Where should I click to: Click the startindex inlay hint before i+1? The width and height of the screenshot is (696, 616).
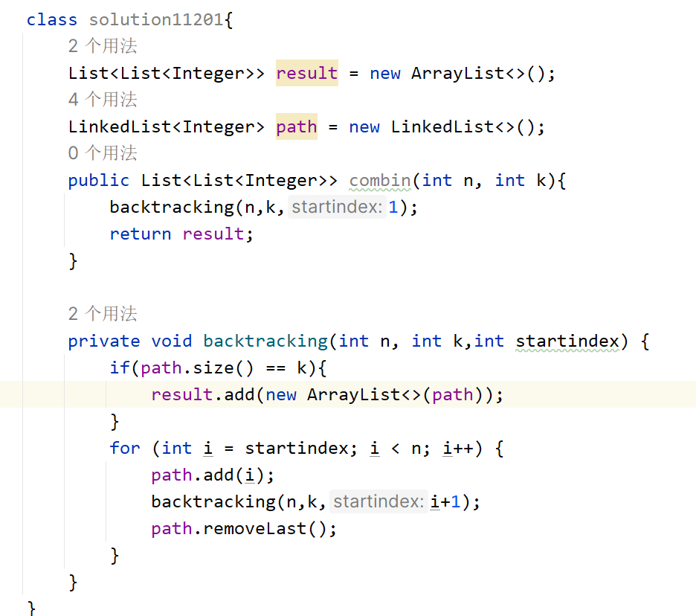coord(378,501)
